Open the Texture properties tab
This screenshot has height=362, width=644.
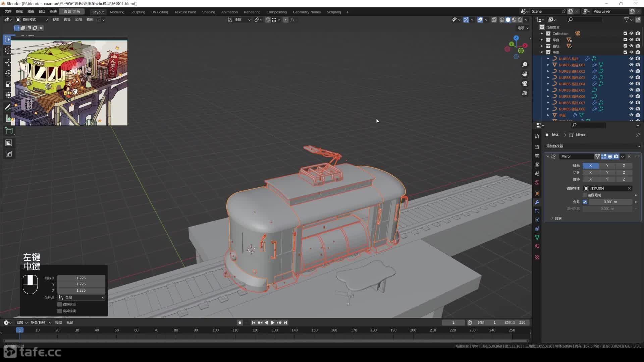pyautogui.click(x=537, y=257)
